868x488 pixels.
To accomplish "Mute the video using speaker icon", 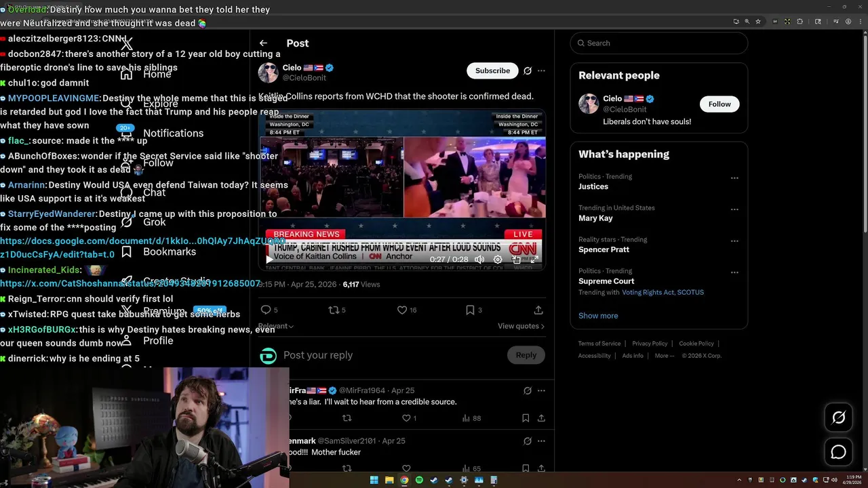I will tap(479, 260).
